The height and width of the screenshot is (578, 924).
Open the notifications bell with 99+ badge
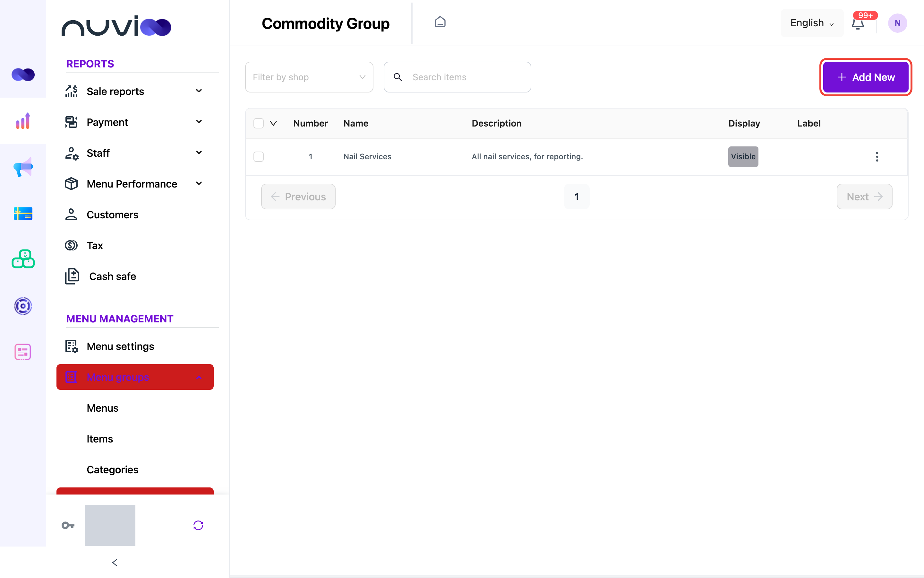pyautogui.click(x=858, y=23)
